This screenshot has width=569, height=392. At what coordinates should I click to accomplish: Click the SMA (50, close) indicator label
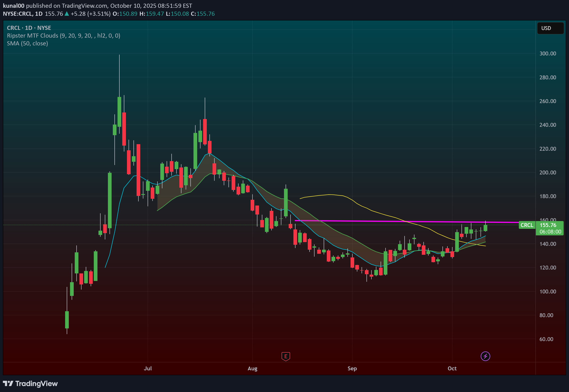pyautogui.click(x=27, y=44)
